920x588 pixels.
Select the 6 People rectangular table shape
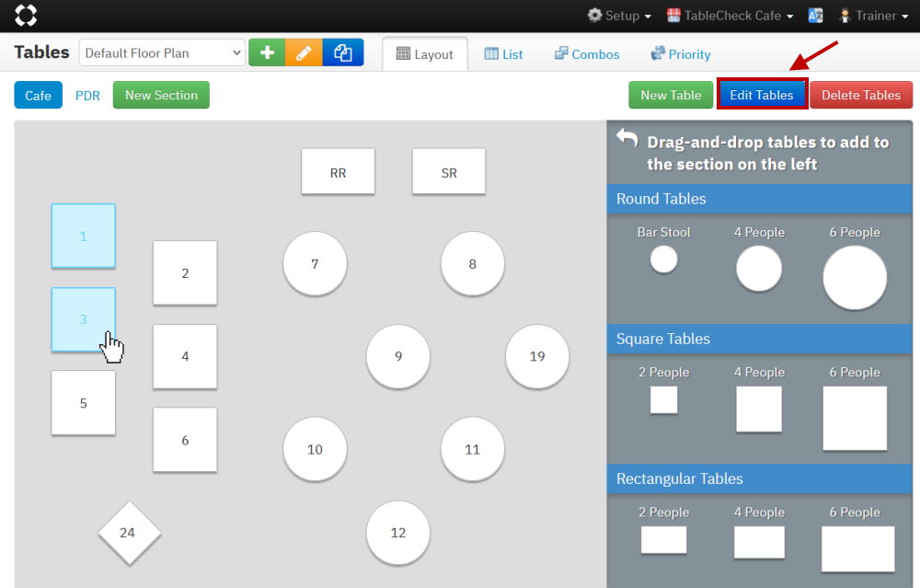click(x=857, y=548)
